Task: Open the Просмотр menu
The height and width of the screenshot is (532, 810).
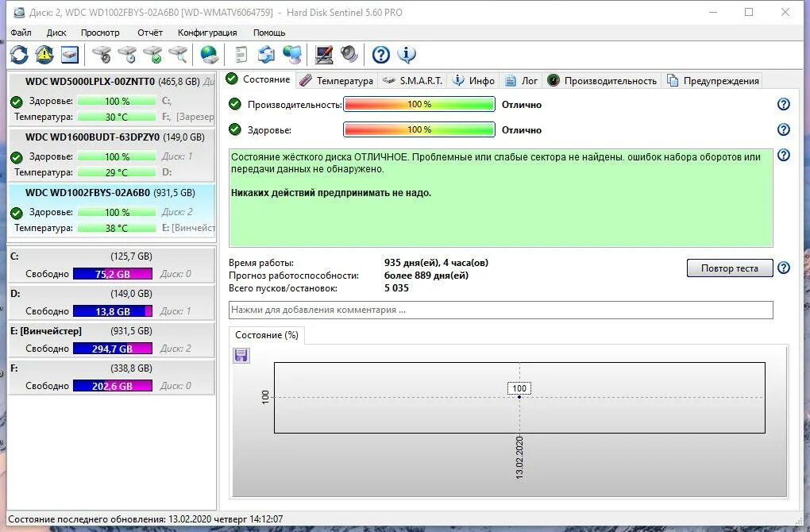Action: (x=100, y=33)
